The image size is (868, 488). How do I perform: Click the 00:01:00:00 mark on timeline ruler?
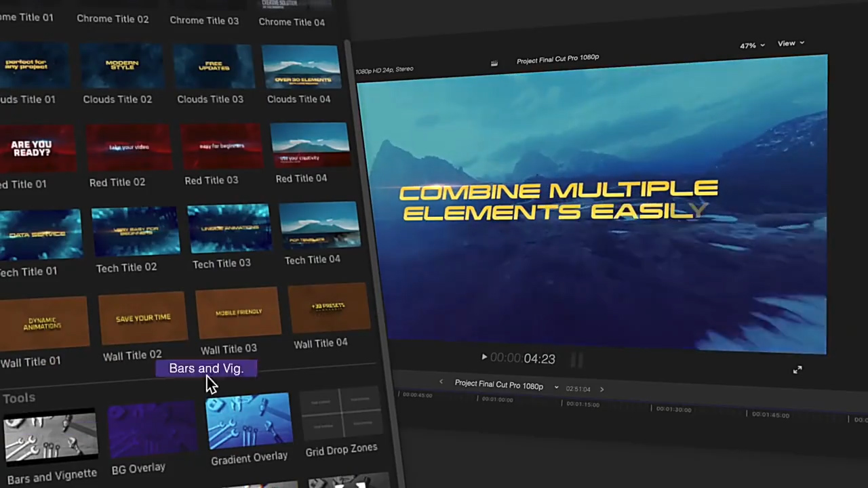[497, 399]
